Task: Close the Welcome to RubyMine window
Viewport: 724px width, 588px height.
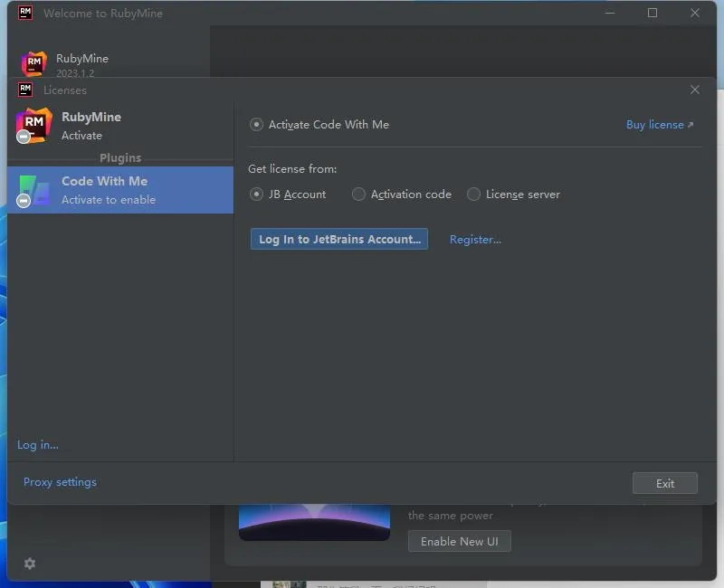Action: click(695, 13)
